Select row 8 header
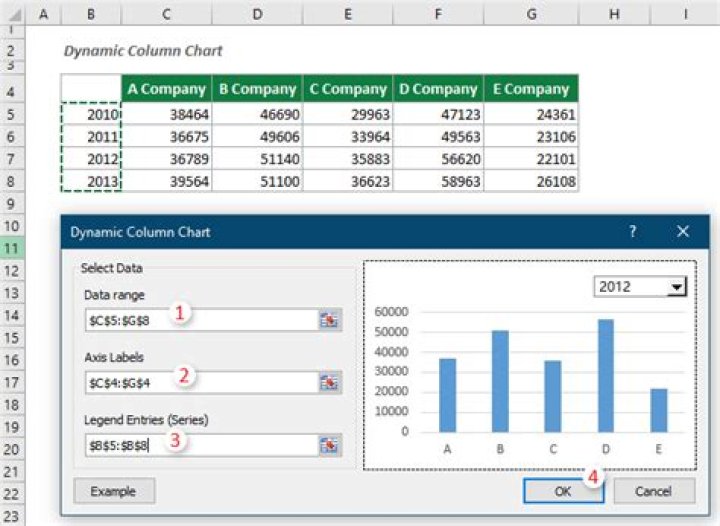 pyautogui.click(x=11, y=181)
